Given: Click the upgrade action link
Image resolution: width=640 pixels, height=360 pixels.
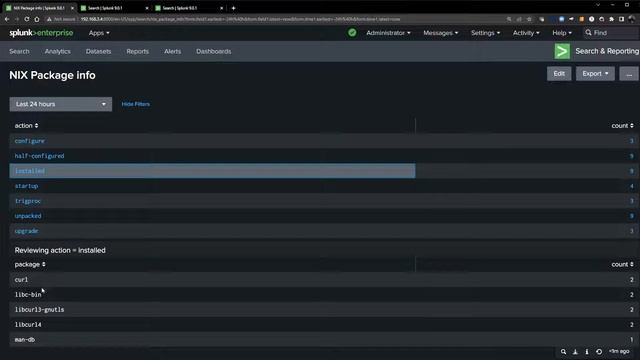Looking at the screenshot, I should 26,231.
